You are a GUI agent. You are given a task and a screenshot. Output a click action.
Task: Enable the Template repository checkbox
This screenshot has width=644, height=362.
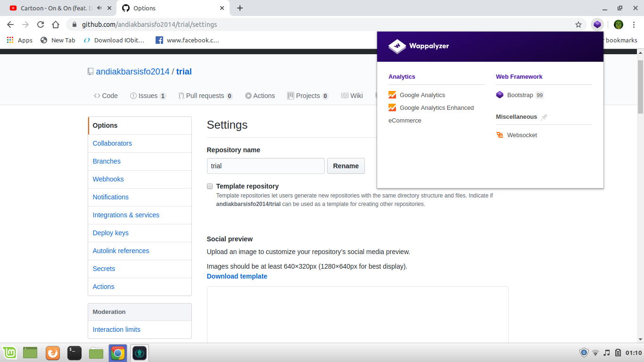(x=210, y=186)
